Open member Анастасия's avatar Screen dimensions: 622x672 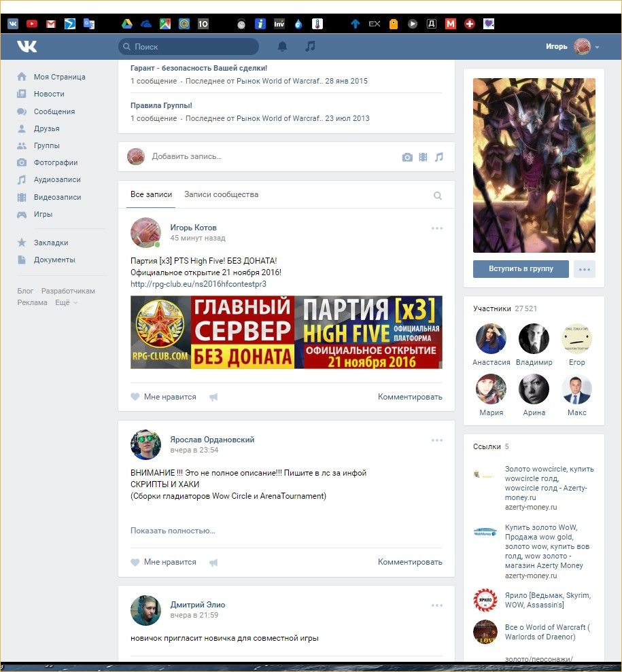click(491, 338)
